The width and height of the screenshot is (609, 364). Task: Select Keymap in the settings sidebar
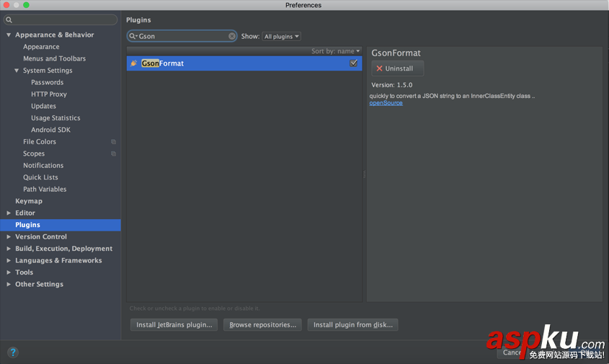coord(29,201)
